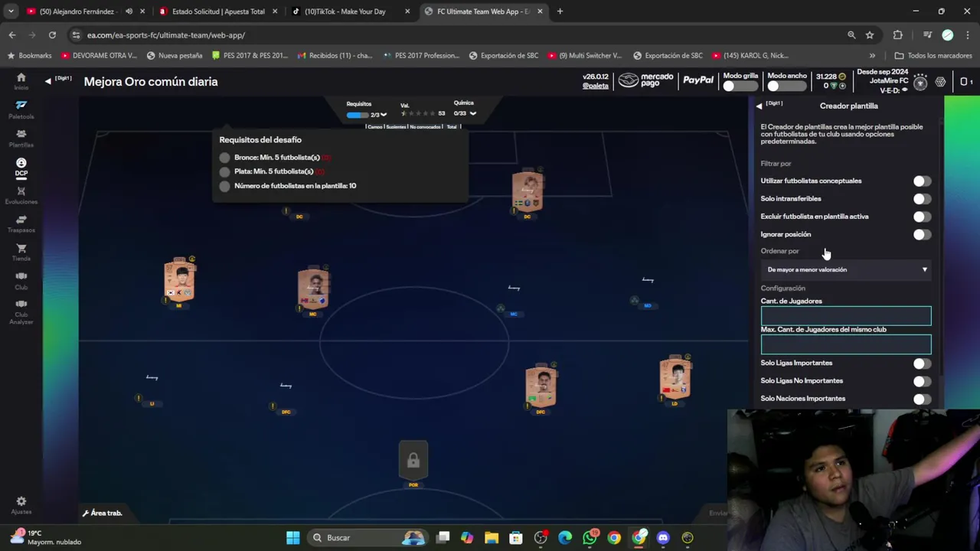Screen dimensions: 980x551
Task: Reload the browser page
Action: click(x=52, y=35)
